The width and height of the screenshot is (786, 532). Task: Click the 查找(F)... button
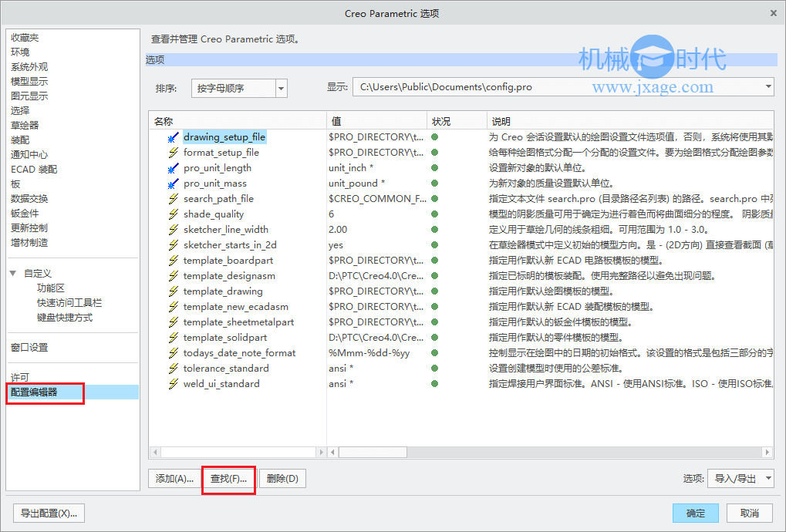(x=228, y=479)
